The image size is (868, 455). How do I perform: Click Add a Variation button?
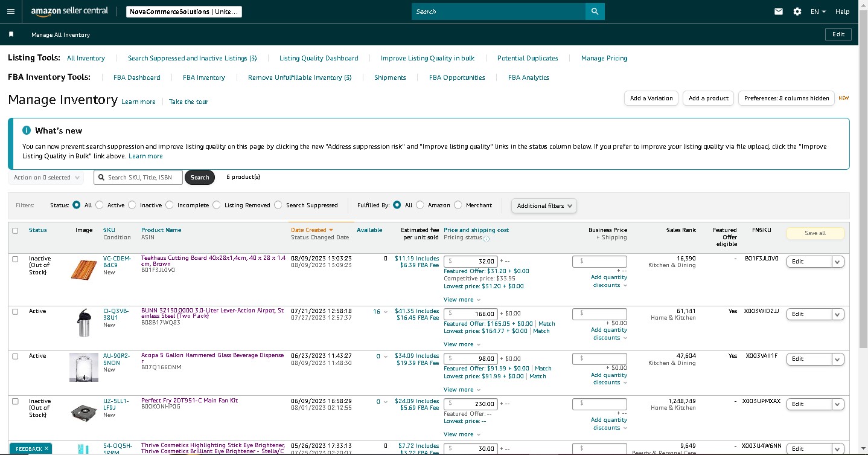pos(651,98)
